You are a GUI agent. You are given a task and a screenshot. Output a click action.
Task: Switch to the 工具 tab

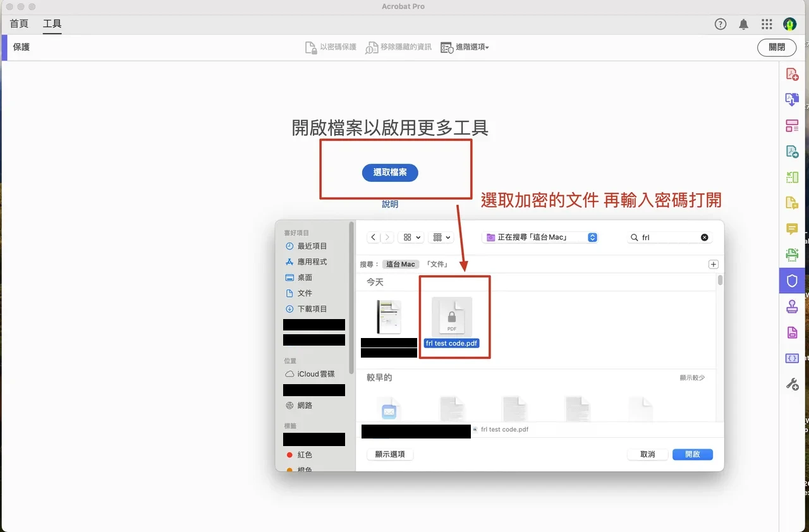[52, 24]
